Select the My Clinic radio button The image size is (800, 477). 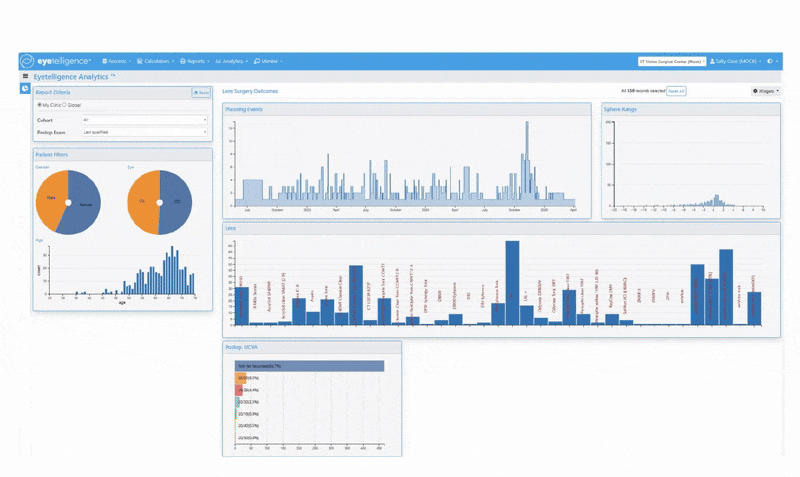39,104
